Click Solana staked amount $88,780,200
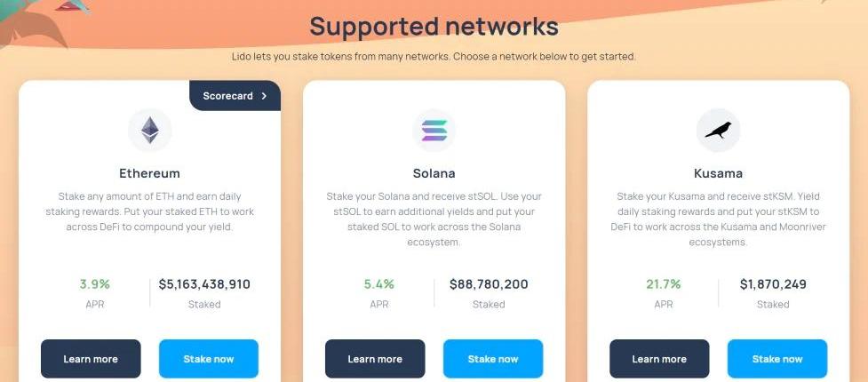 [489, 284]
